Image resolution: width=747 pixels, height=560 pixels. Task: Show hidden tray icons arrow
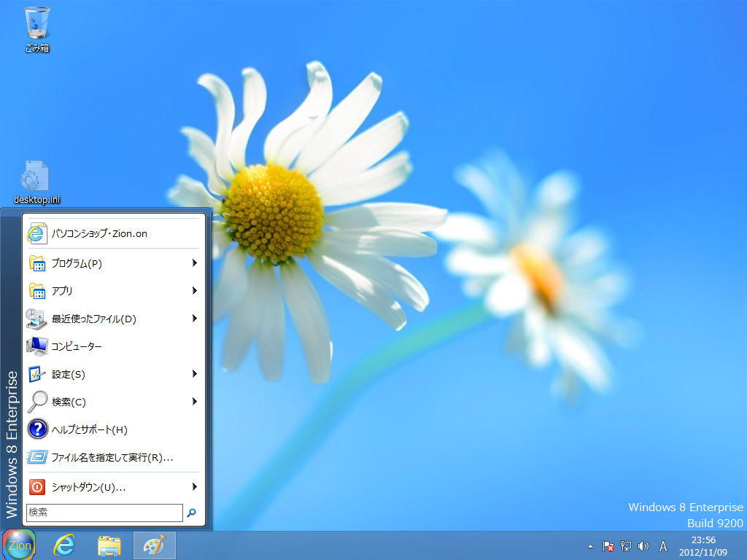[591, 545]
